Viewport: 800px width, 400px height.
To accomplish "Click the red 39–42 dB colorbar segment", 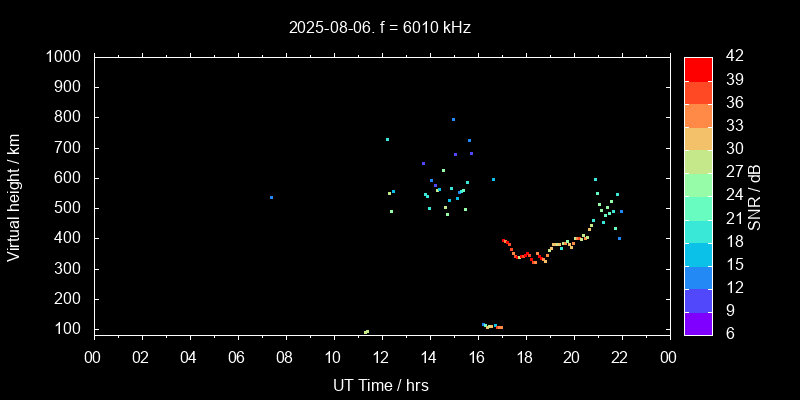I will pos(698,68).
